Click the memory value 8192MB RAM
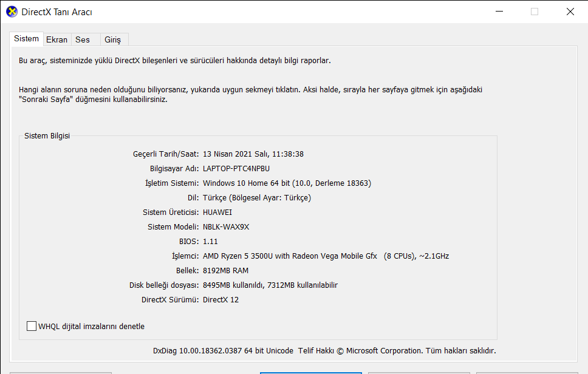The width and height of the screenshot is (588, 374). click(x=226, y=271)
